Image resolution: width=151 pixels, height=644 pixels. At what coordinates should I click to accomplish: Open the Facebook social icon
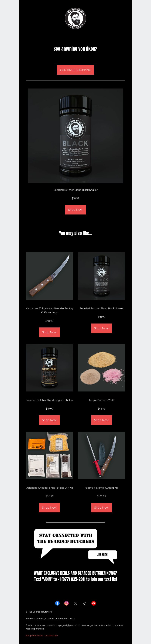point(57,603)
